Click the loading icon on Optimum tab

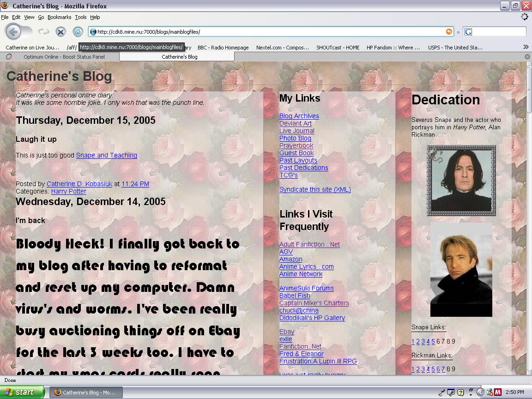pos(9,57)
